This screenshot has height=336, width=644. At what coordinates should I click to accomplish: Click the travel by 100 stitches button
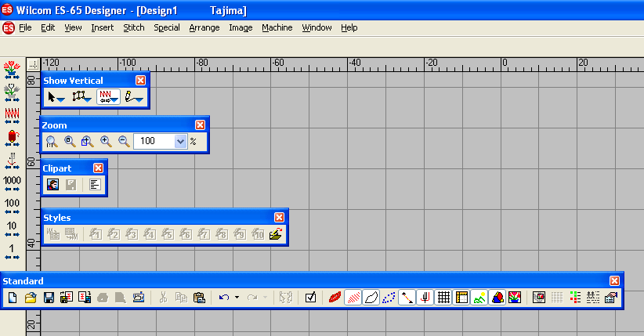point(12,206)
